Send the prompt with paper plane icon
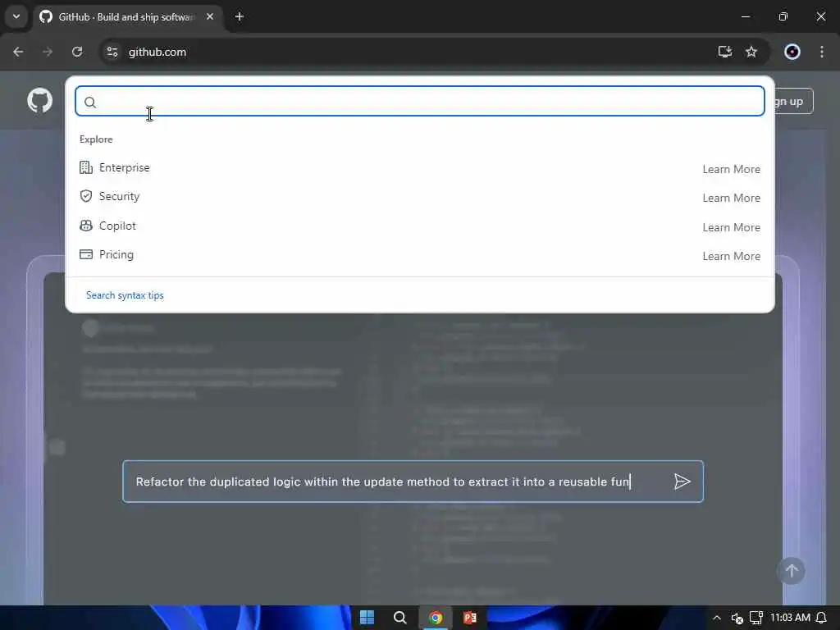The width and height of the screenshot is (840, 630). (x=682, y=482)
